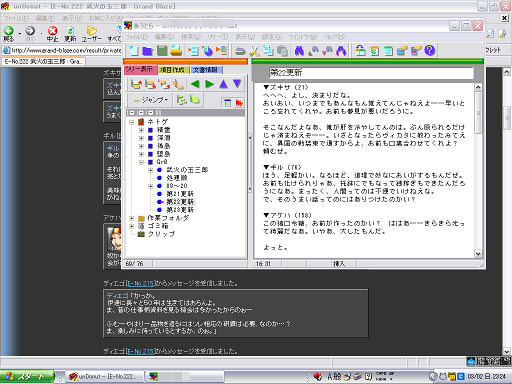Open the ファイル(F) menu in あうとら
The width and height of the screenshot is (512, 384).
tap(137, 37)
